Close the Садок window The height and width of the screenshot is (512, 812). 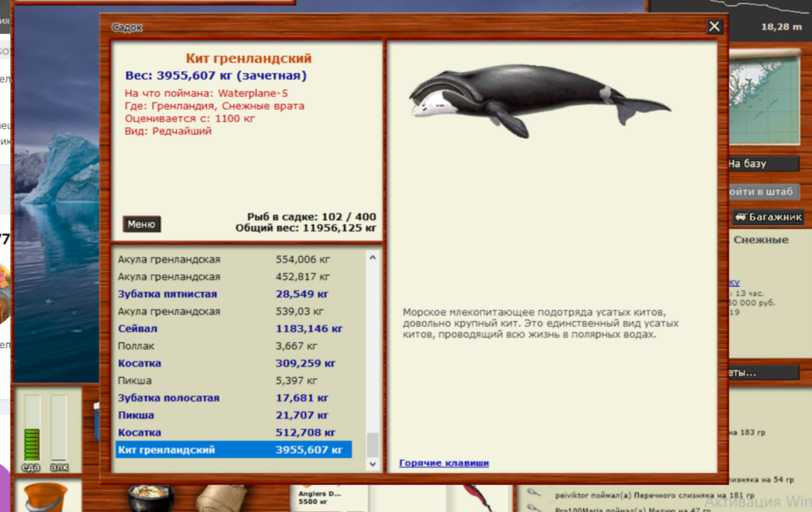pyautogui.click(x=714, y=26)
